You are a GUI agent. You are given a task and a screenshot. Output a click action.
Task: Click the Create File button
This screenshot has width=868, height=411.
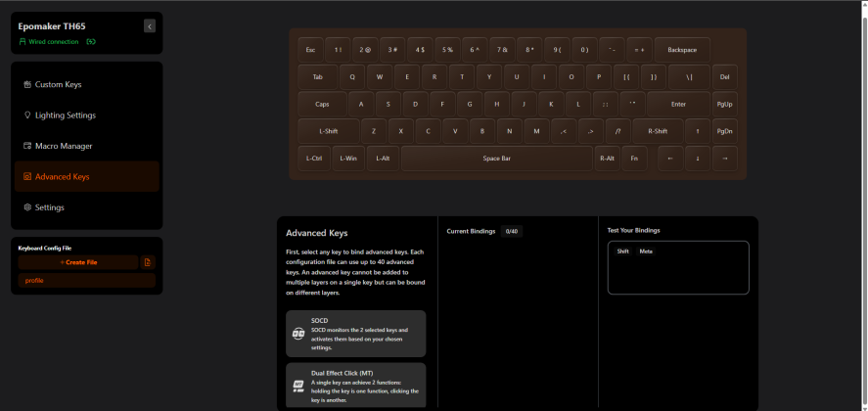(78, 262)
